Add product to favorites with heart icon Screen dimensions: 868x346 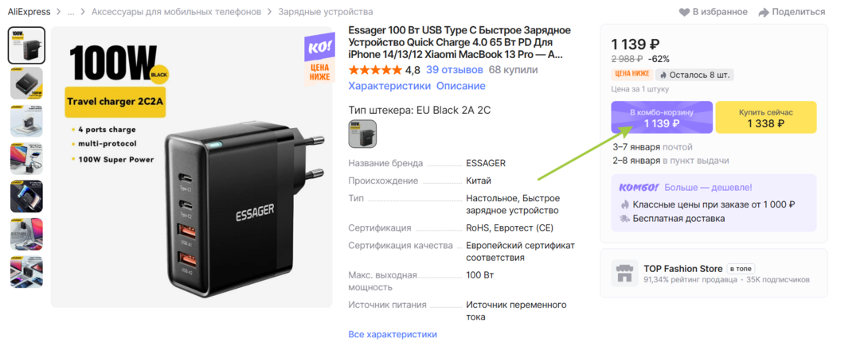pos(684,12)
